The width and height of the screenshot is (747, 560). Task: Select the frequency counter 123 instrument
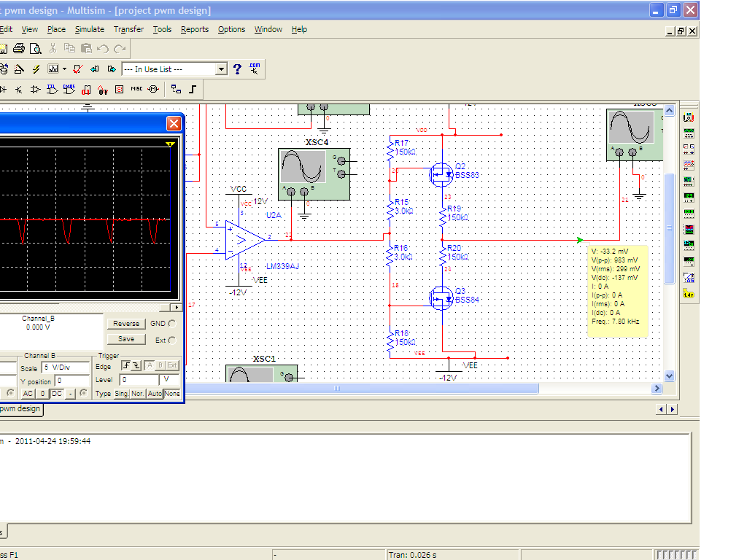(689, 197)
